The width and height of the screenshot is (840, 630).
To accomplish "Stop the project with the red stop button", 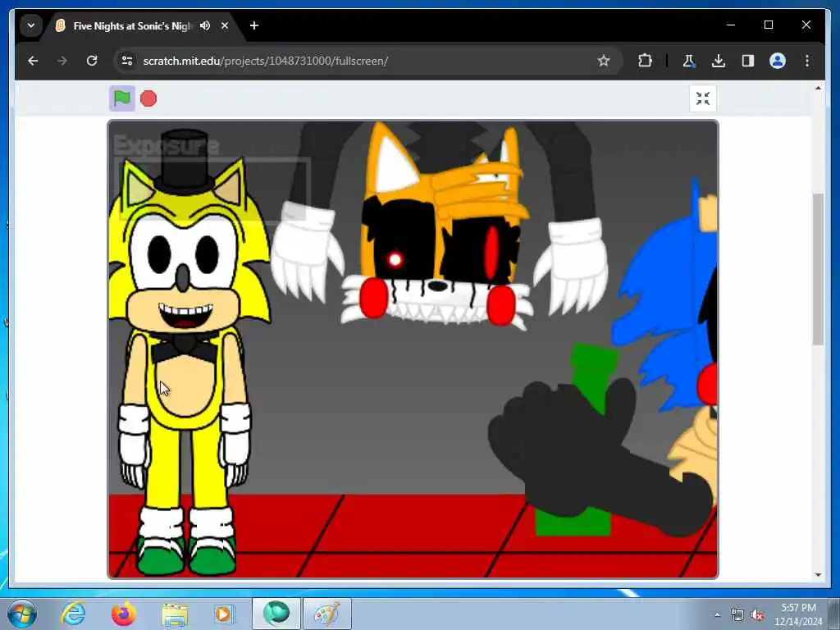I will coord(148,98).
